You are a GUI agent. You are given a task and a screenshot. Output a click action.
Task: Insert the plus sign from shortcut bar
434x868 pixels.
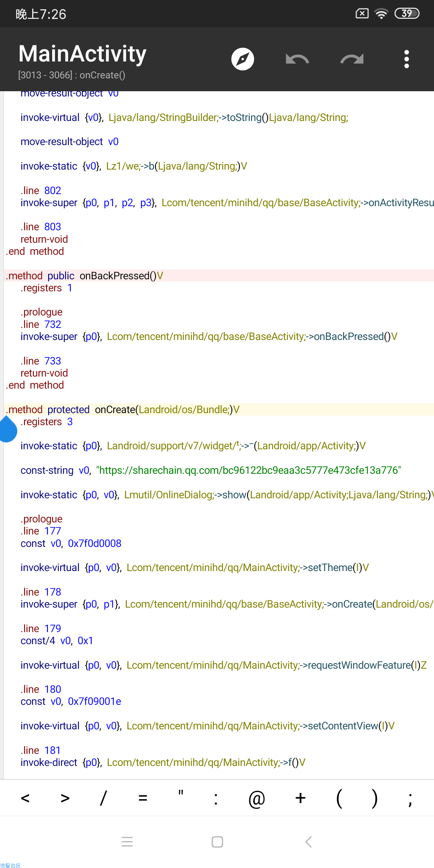[300, 798]
